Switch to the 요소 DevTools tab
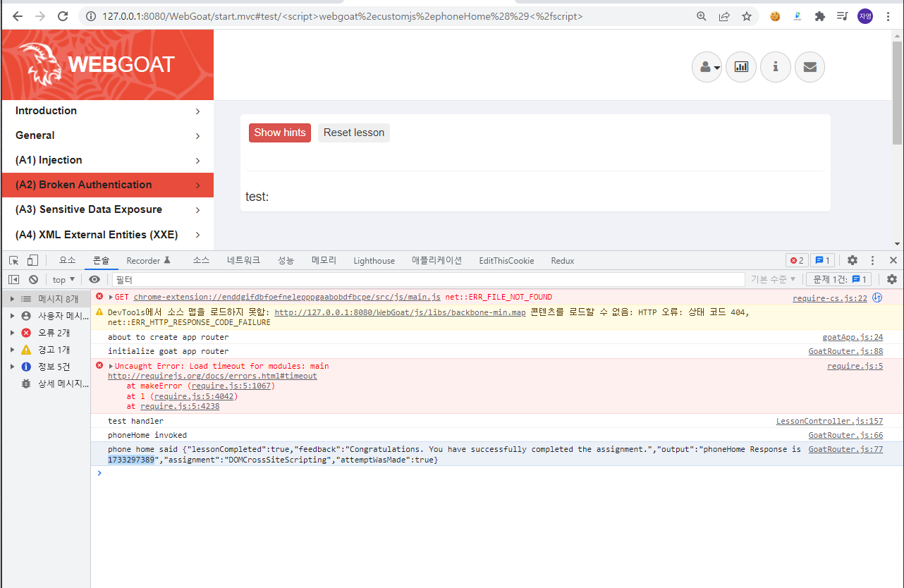 click(67, 260)
